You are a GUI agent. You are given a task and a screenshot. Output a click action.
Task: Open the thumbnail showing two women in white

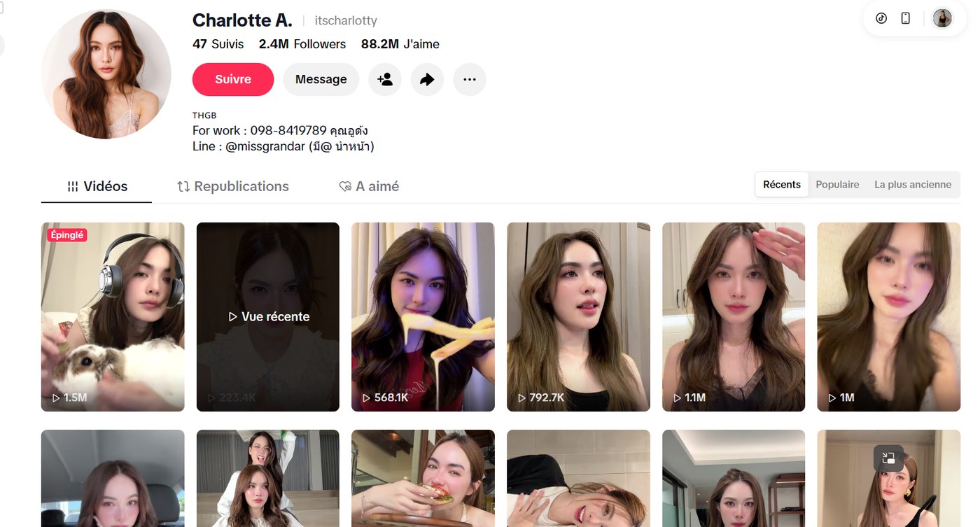click(x=268, y=479)
